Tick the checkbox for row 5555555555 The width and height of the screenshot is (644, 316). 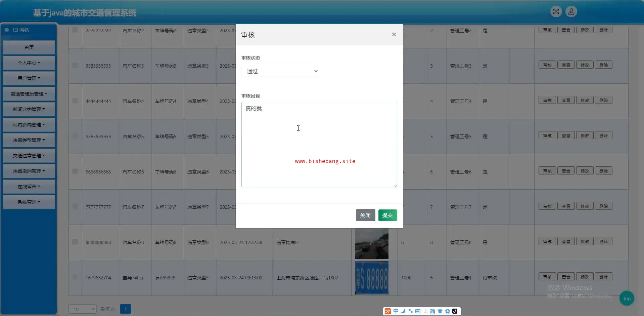75,136
